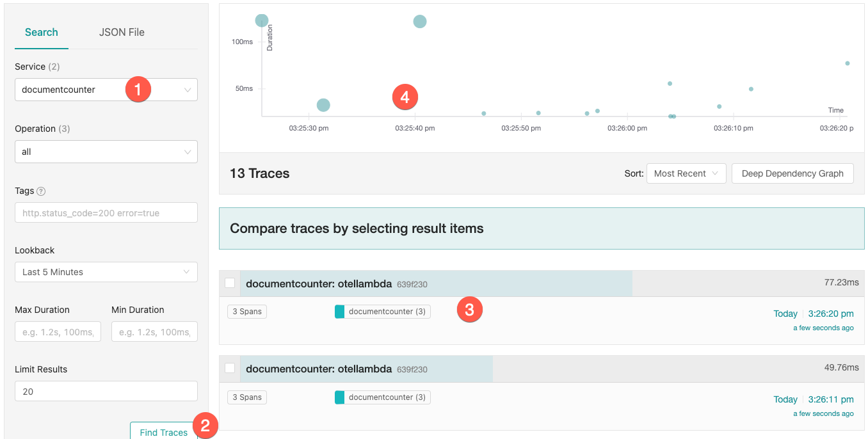Click the 3 Spans tag in the 77.23ms trace

point(247,312)
